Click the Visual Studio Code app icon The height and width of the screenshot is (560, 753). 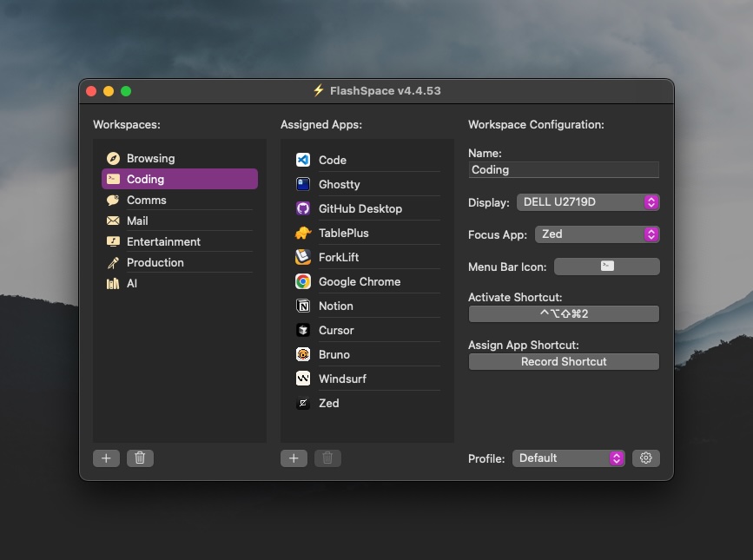[x=303, y=160]
